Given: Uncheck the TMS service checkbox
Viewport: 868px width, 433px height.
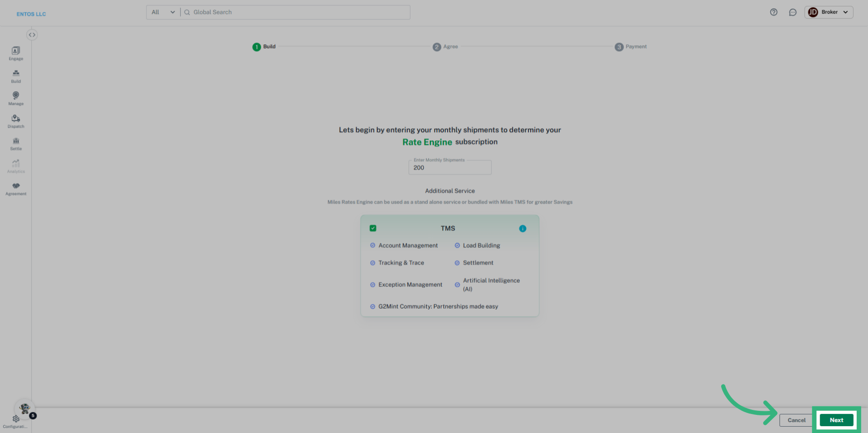Looking at the screenshot, I should coord(373,228).
